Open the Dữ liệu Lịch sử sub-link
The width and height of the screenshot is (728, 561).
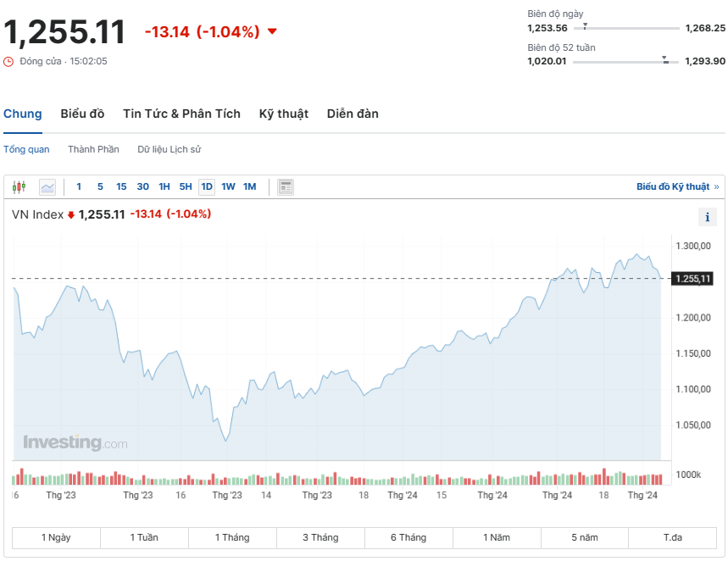[x=169, y=149]
